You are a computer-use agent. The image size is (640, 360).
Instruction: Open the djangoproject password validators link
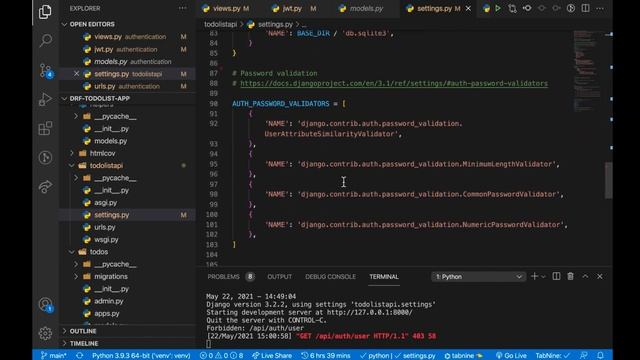(x=394, y=83)
